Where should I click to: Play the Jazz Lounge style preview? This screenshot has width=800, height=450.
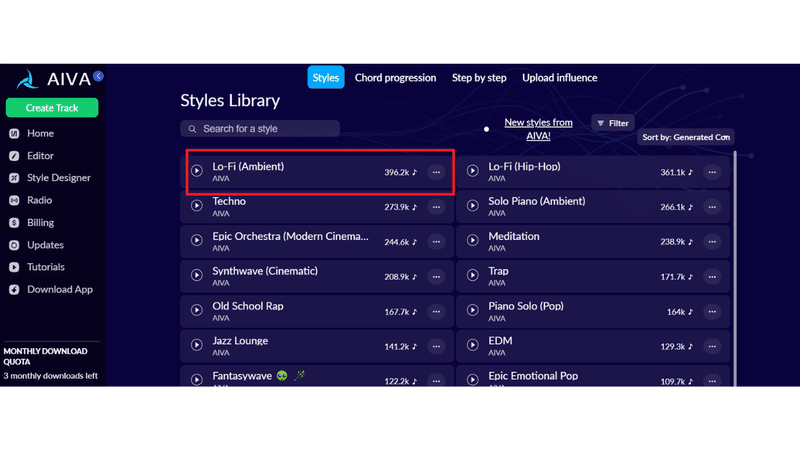click(x=197, y=345)
